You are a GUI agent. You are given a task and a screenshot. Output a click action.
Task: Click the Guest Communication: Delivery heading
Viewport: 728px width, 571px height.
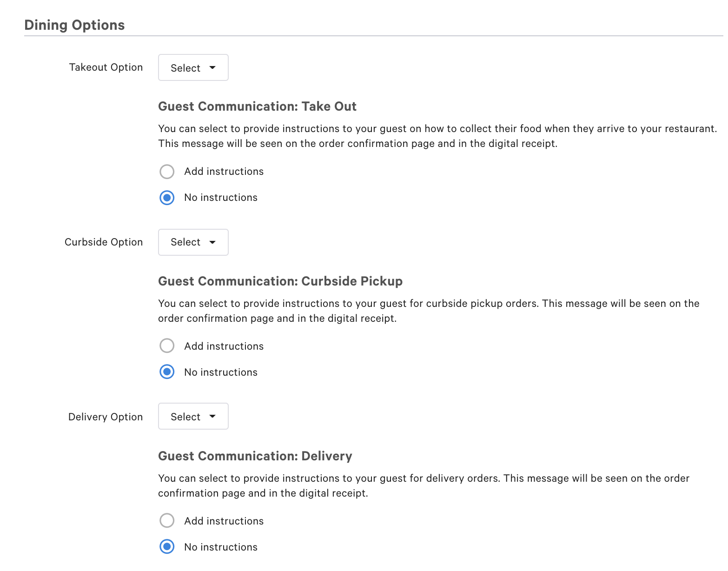pos(255,456)
